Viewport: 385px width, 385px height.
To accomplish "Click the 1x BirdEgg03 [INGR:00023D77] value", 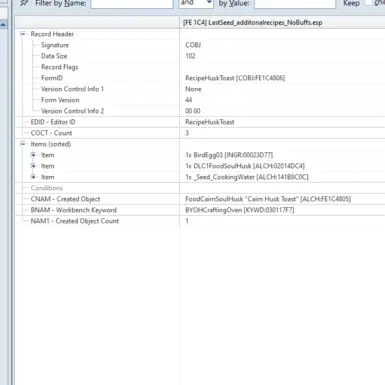I will pyautogui.click(x=229, y=155).
